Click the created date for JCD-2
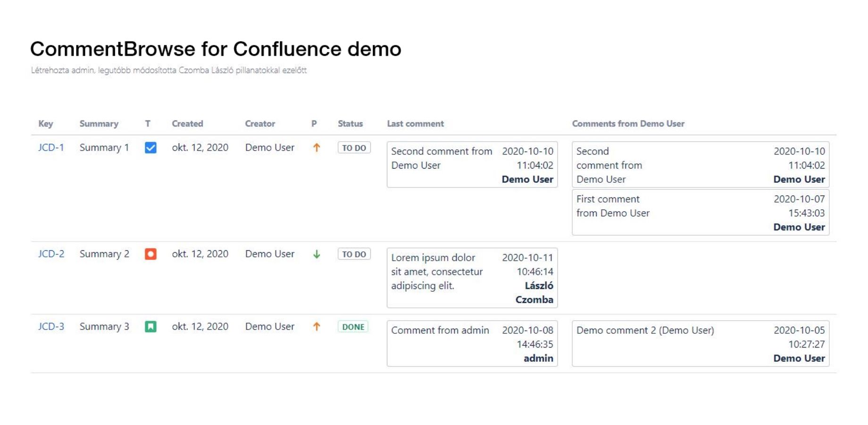Viewport: 868px width, 425px height. pyautogui.click(x=200, y=254)
